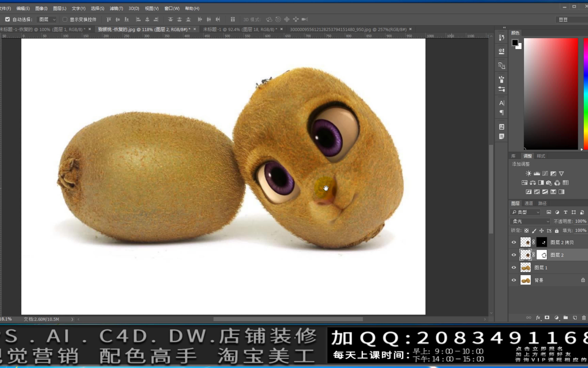Viewport: 588px width, 368px height.
Task: Open the 滤镜(T) menu
Action: (116, 9)
